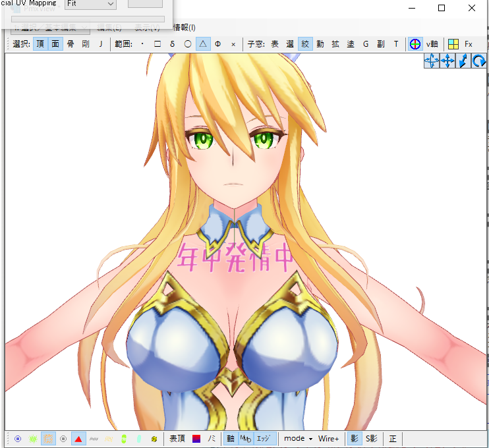The height and width of the screenshot is (448, 489).
Task: Open the 絞 filter sub-window
Action: coord(305,44)
